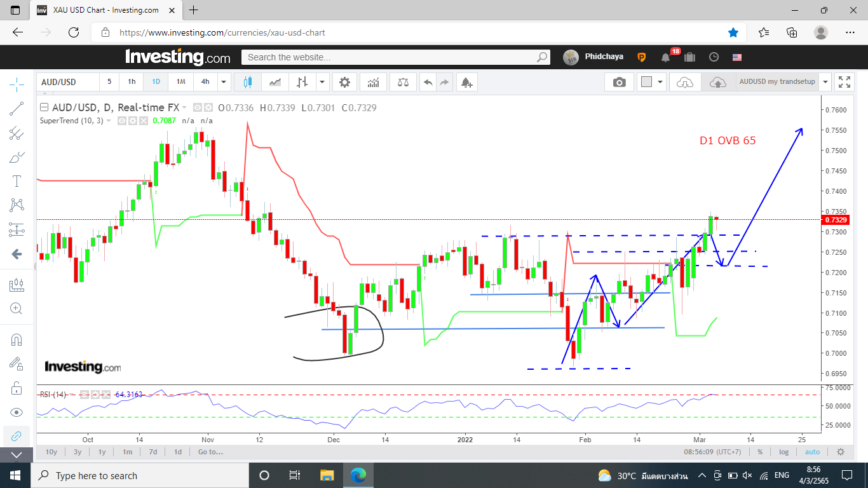This screenshot has width=868, height=488.
Task: Select area chart style
Action: coord(275,82)
